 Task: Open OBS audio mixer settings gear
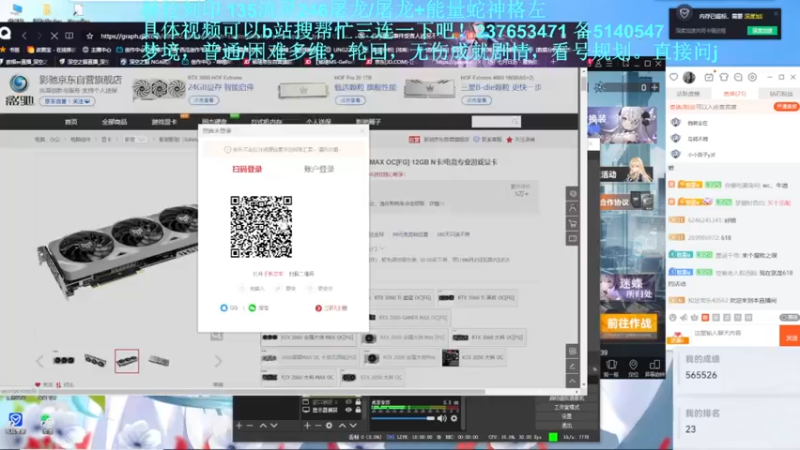click(x=454, y=418)
